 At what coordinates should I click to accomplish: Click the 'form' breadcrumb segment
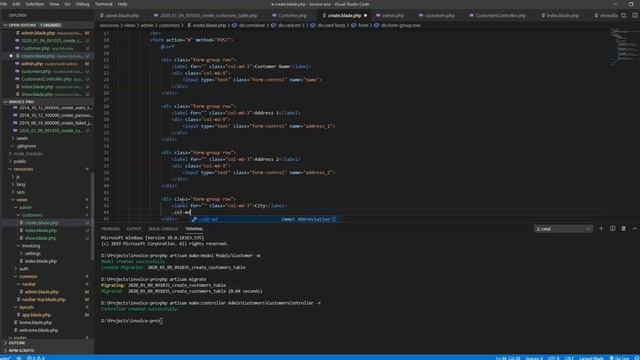(x=363, y=25)
